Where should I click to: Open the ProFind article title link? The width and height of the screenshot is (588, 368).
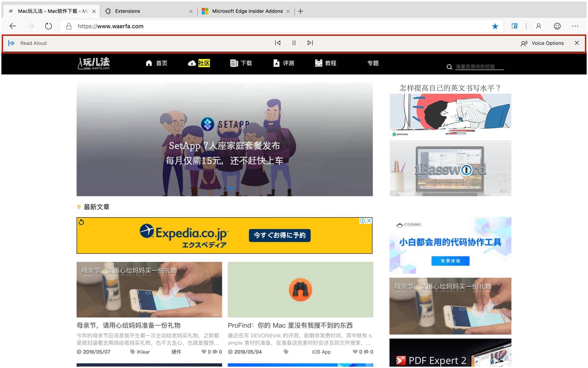290,326
